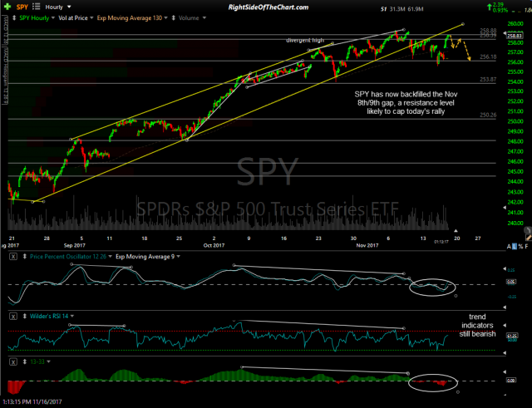Viewport: 532px width, 408px height.
Task: Click the green plus add-chart icon
Action: (7, 7)
